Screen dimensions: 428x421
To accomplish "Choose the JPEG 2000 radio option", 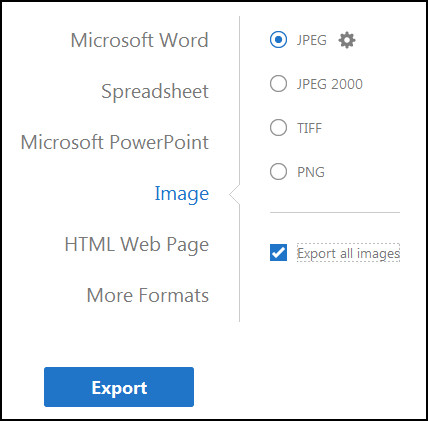I will (x=278, y=84).
